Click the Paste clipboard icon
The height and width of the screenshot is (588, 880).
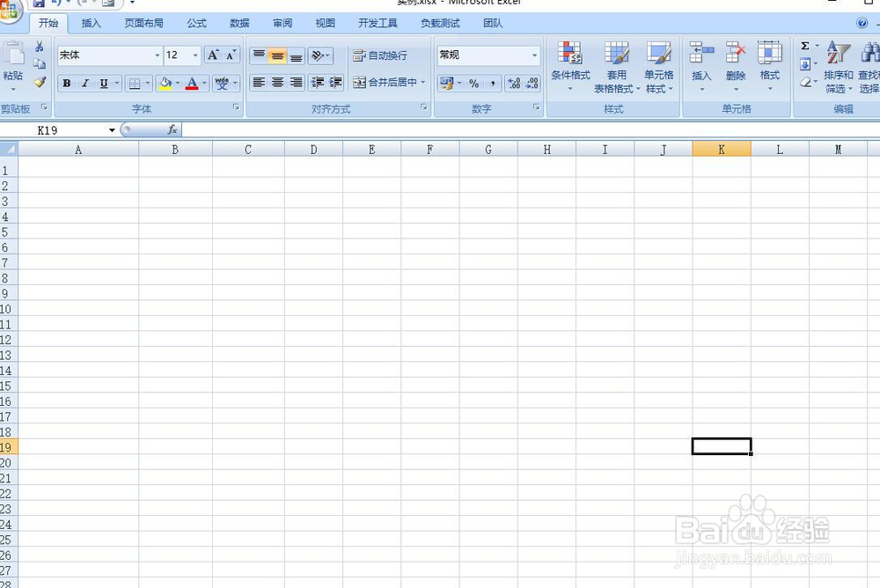click(13, 55)
